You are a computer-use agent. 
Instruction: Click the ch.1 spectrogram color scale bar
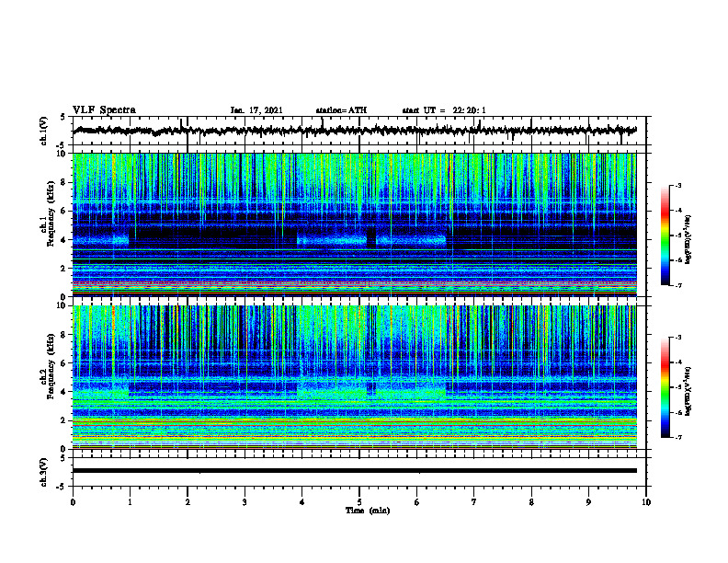[x=665, y=236]
